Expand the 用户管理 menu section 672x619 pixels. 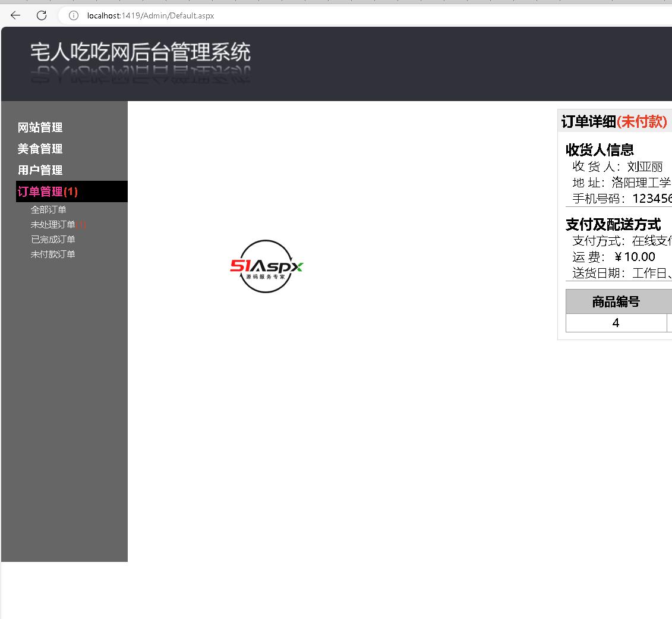tap(40, 170)
